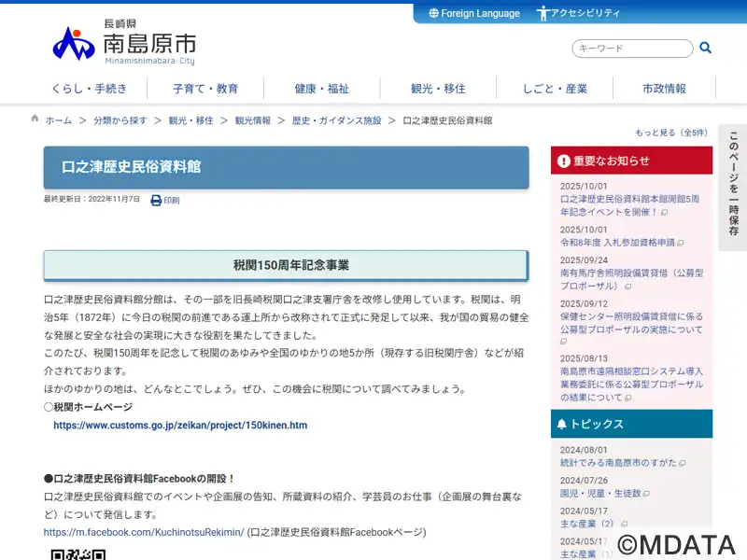Expand the 健康・福祉 navigation menu

pos(322,89)
